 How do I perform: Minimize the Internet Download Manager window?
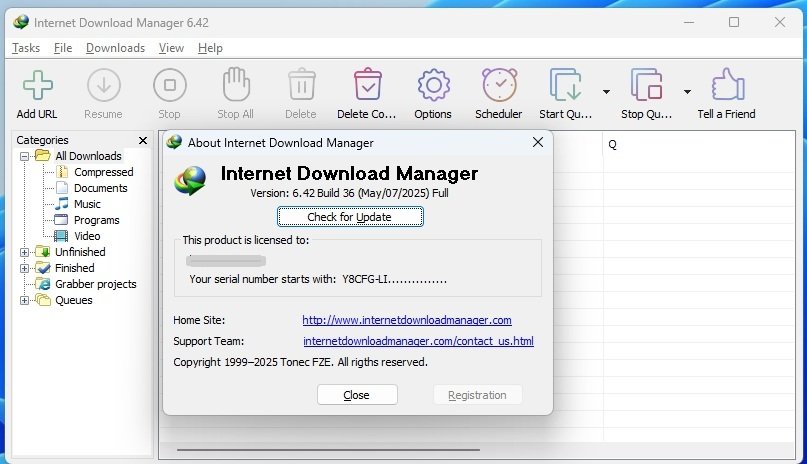(x=689, y=22)
